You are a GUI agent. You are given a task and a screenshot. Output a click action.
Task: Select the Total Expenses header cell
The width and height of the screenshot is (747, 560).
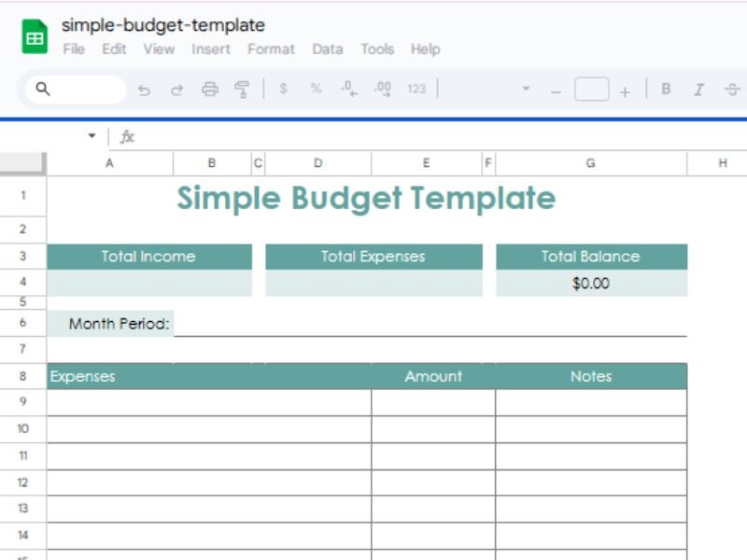[373, 257]
